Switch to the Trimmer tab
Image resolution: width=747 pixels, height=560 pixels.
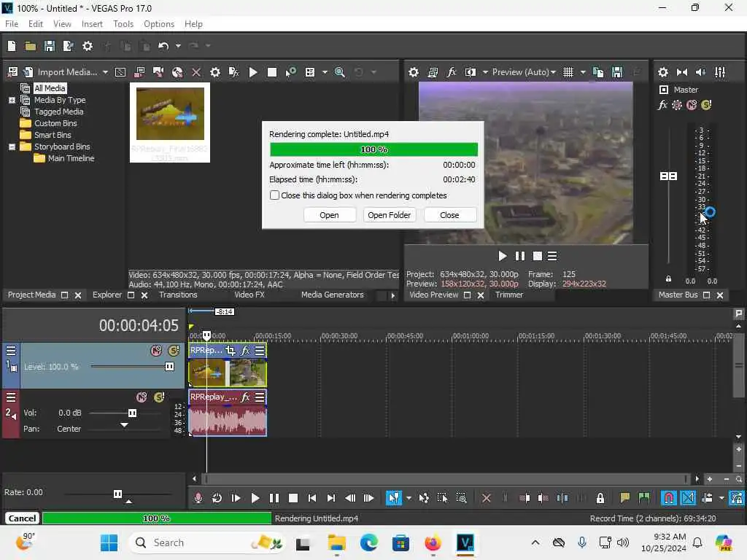509,295
